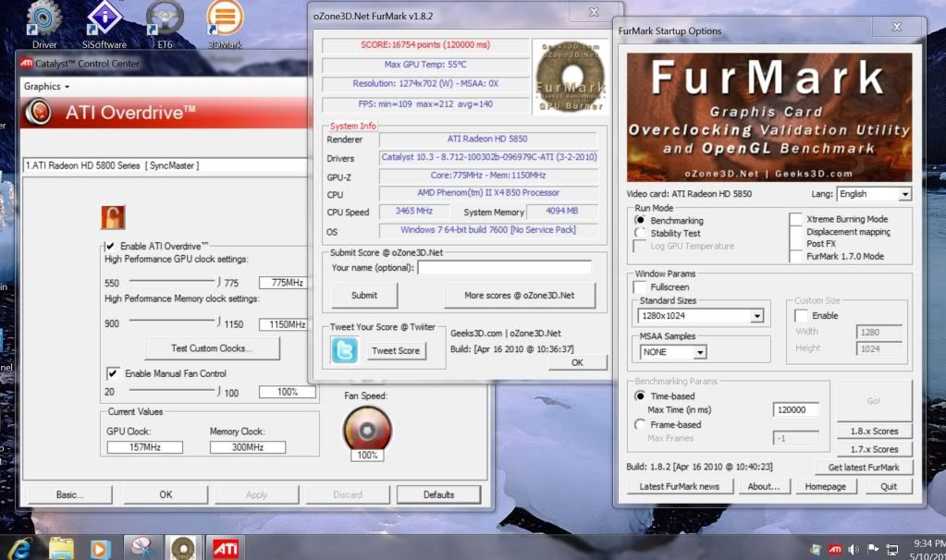The width and height of the screenshot is (946, 560).
Task: Click the Max Time (in ms) field
Action: click(x=795, y=409)
